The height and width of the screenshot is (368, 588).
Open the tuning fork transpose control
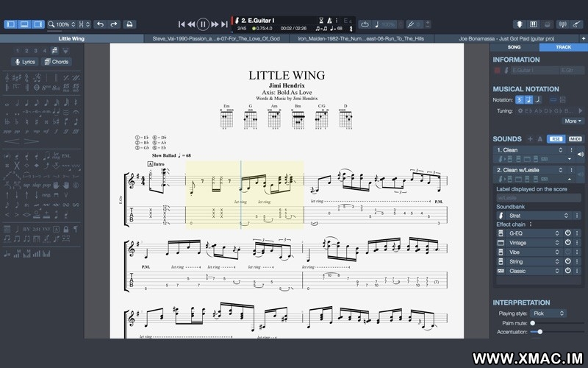415,24
